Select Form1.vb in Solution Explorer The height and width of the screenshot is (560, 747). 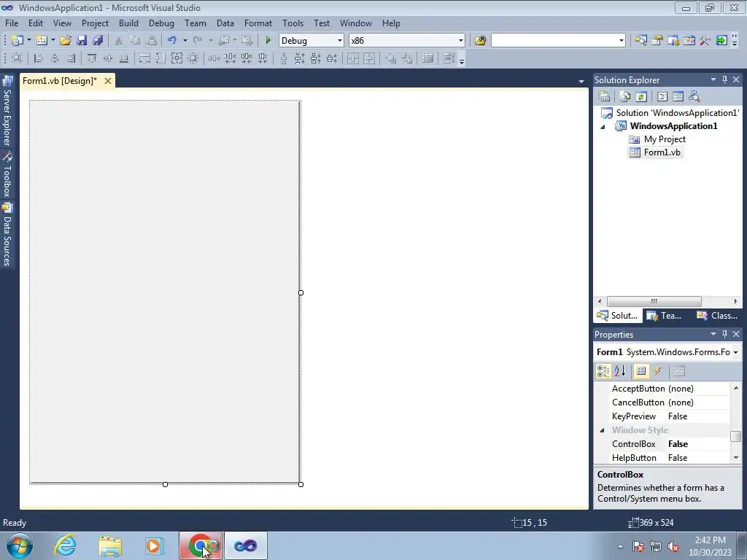(662, 152)
